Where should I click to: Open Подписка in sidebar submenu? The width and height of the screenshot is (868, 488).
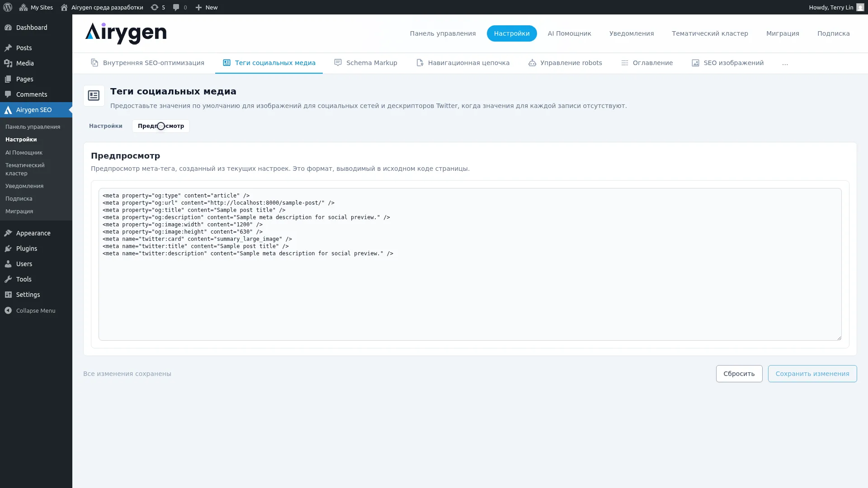point(19,199)
